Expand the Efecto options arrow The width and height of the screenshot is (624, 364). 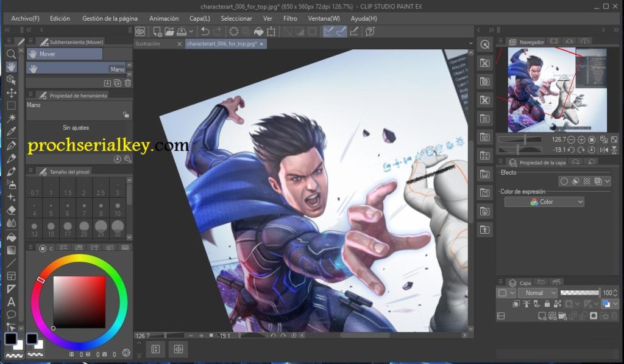pos(608,181)
